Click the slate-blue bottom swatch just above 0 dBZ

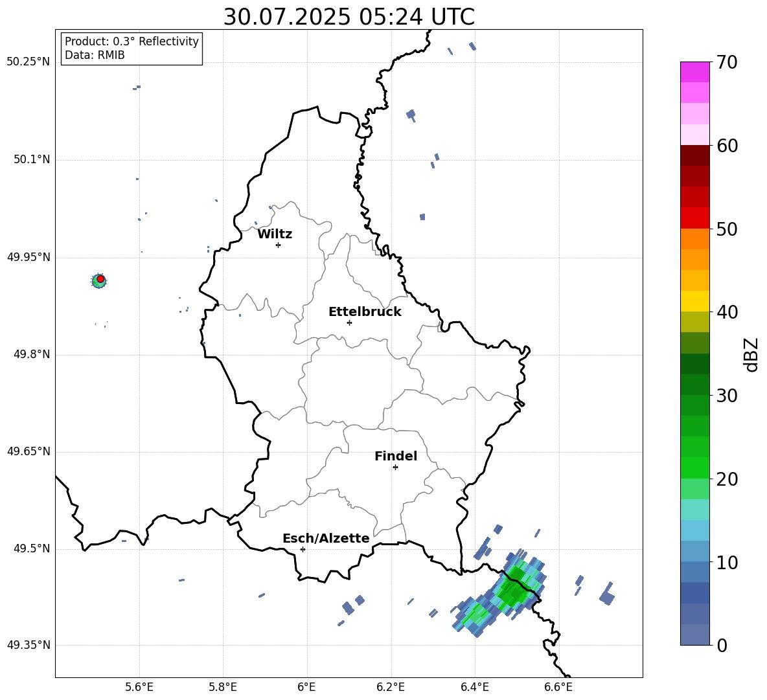(x=695, y=635)
